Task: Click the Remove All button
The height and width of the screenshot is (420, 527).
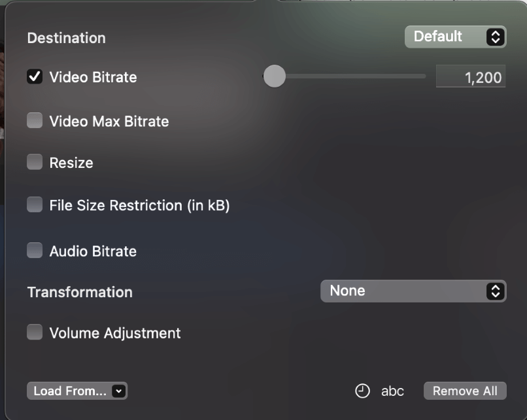Action: [x=465, y=391]
